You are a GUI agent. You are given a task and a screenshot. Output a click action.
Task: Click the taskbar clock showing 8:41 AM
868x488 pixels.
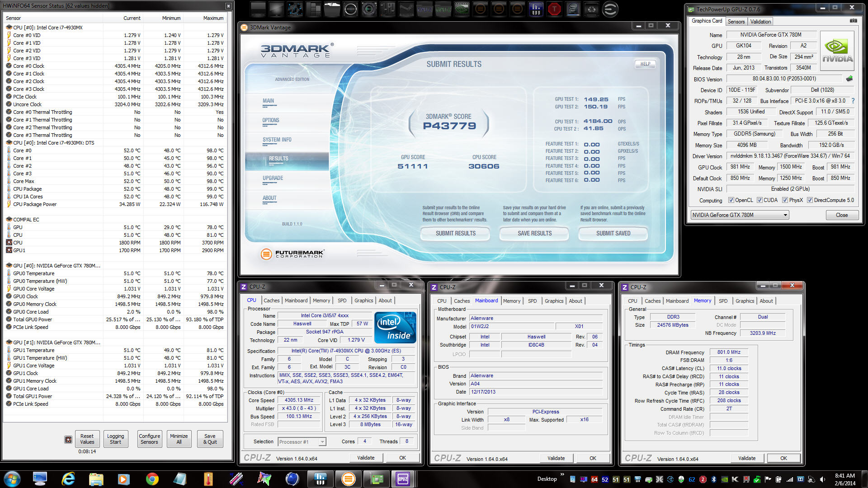[844, 479]
